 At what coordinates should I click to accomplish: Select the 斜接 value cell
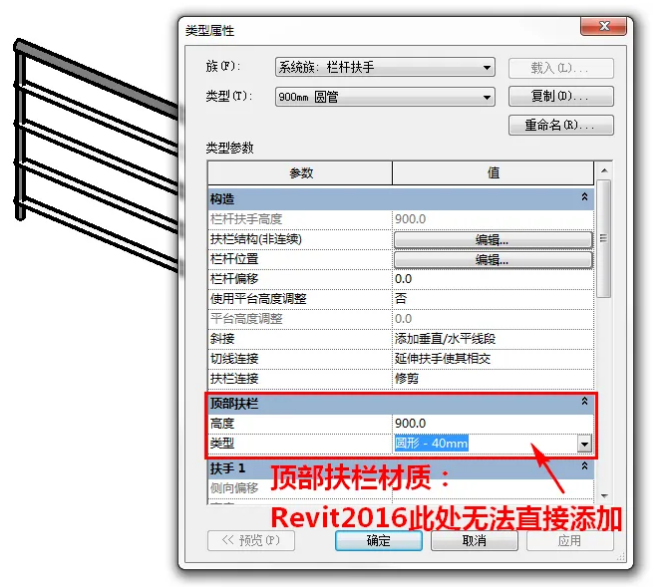click(x=492, y=339)
